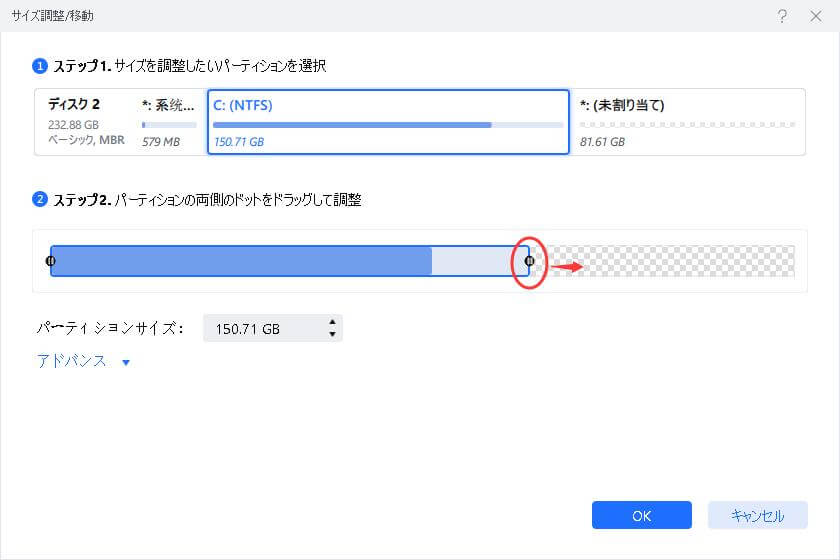Decrease partition size with down arrow
This screenshot has height=560, width=840.
tap(332, 334)
